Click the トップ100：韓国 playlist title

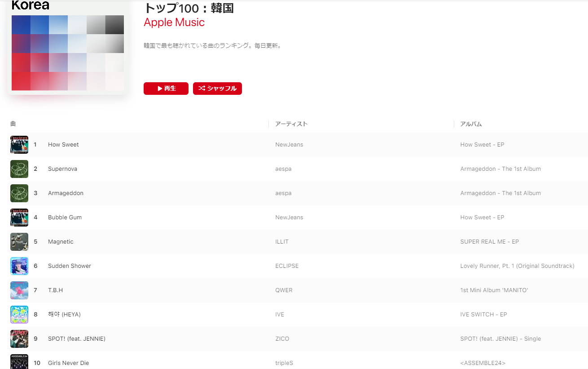(x=189, y=8)
